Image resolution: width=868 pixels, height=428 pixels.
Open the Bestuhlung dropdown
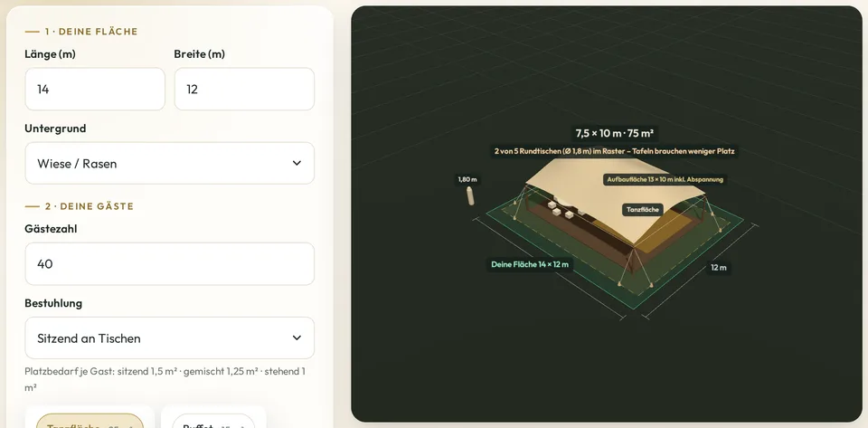(x=169, y=338)
